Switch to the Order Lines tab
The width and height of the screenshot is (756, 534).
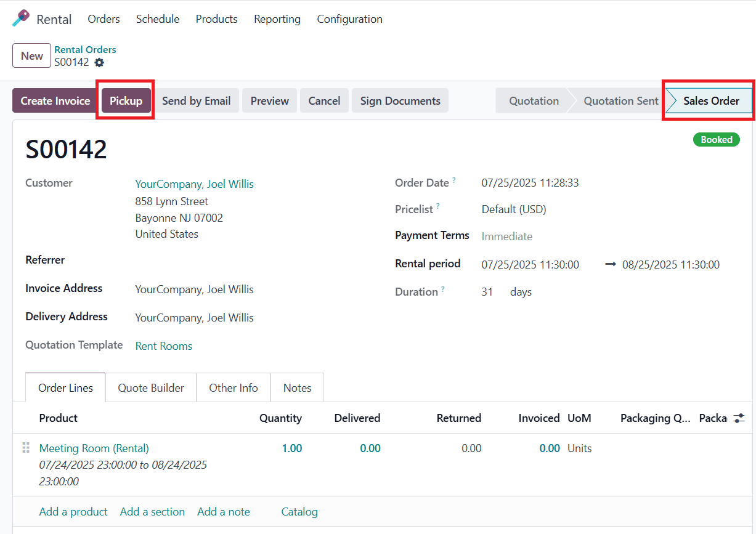[x=65, y=388]
